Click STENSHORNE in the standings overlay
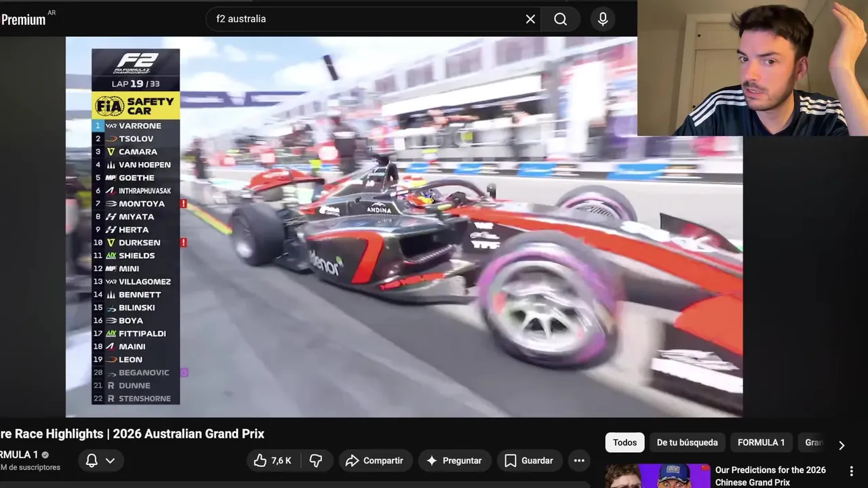This screenshot has height=488, width=868. point(144,399)
